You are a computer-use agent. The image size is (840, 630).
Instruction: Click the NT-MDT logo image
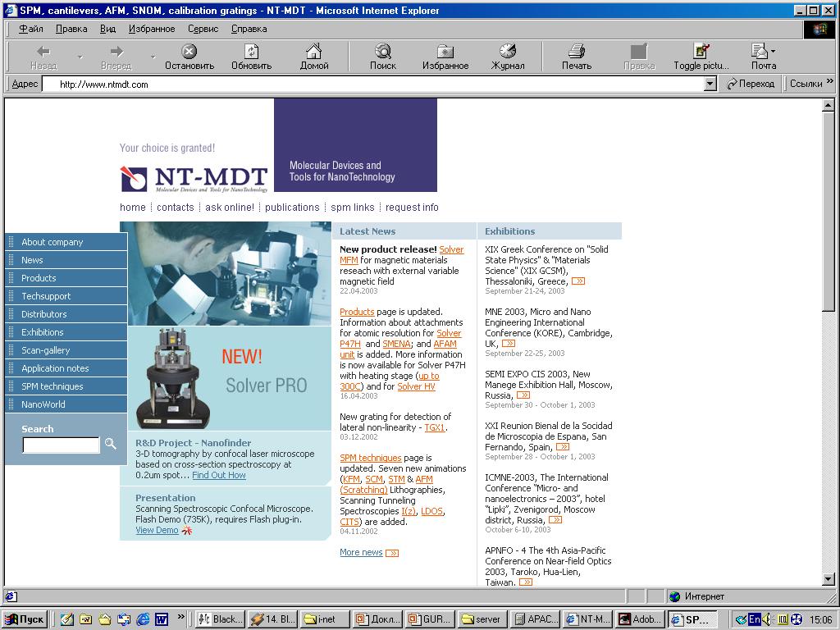(194, 179)
